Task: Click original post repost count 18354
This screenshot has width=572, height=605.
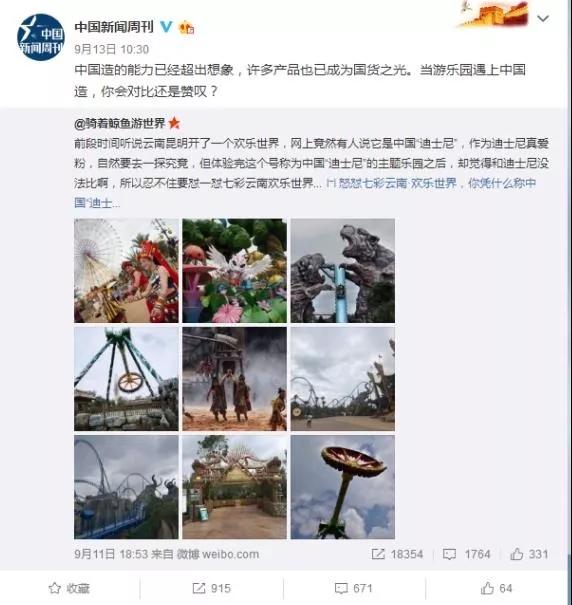Action: 398,554
